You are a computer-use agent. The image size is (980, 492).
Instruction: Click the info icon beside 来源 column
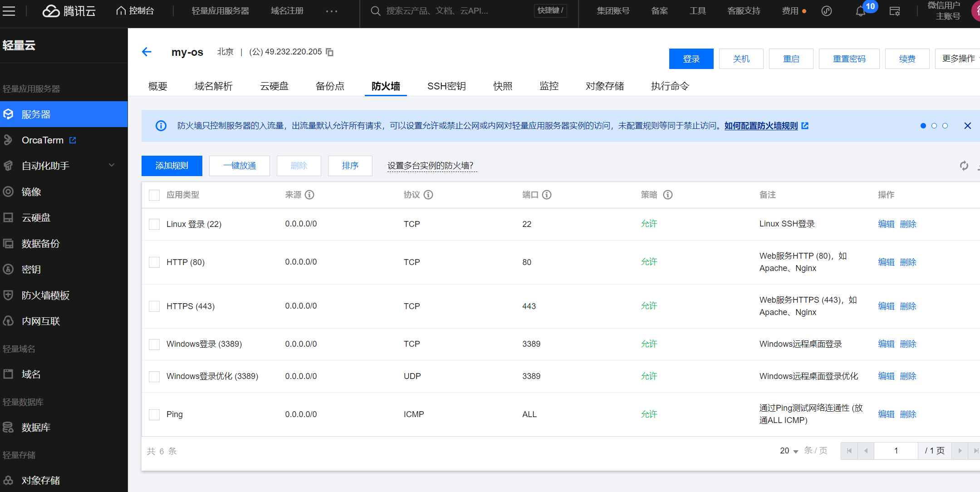pos(309,195)
